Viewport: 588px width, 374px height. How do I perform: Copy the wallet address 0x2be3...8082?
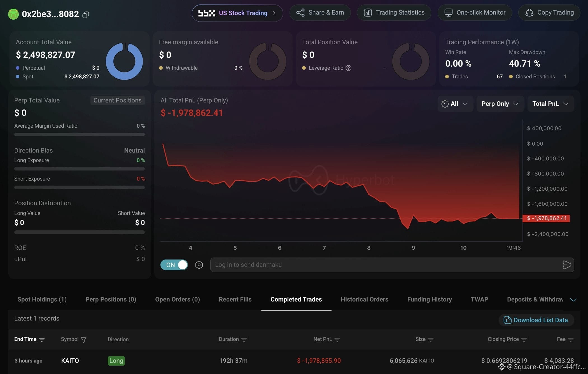(86, 15)
